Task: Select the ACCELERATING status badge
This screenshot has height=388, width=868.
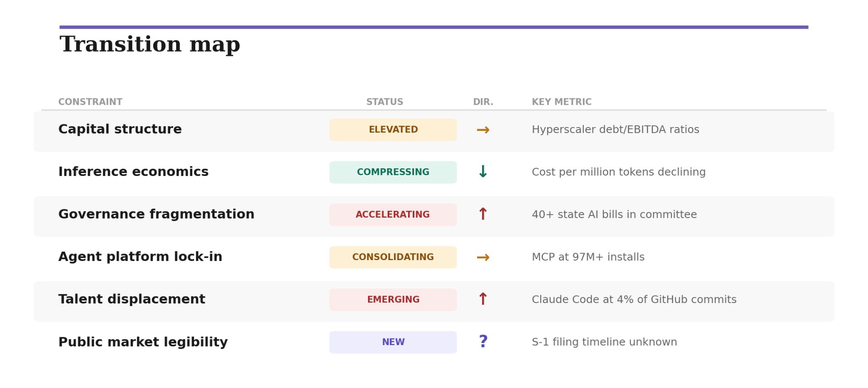Action: coord(393,215)
